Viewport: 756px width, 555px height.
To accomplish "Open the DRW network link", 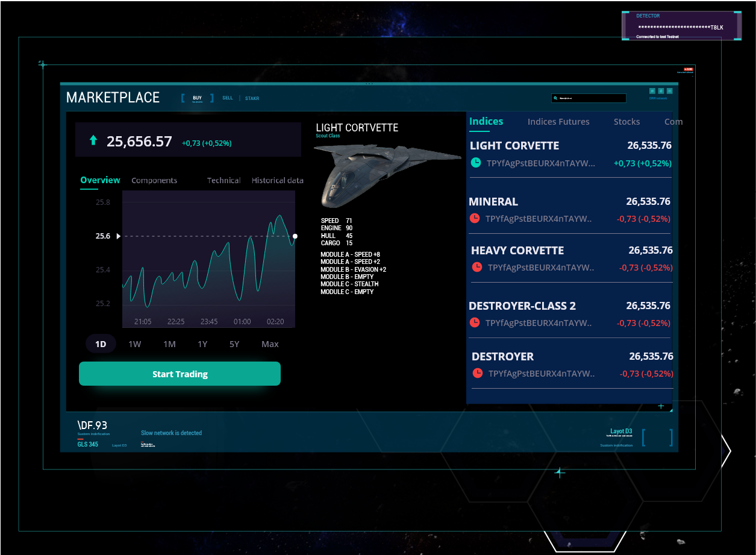I will [658, 98].
